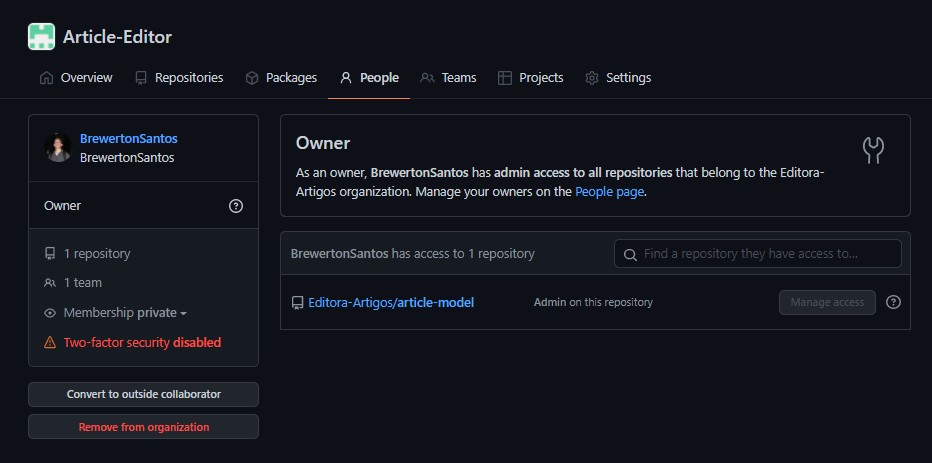View the 1 repository entry

click(97, 254)
